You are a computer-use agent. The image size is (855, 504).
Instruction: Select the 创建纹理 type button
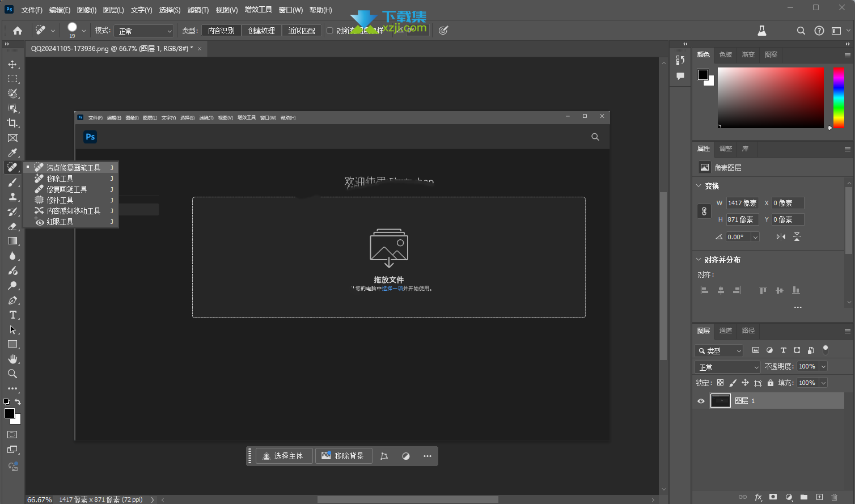coord(261,31)
